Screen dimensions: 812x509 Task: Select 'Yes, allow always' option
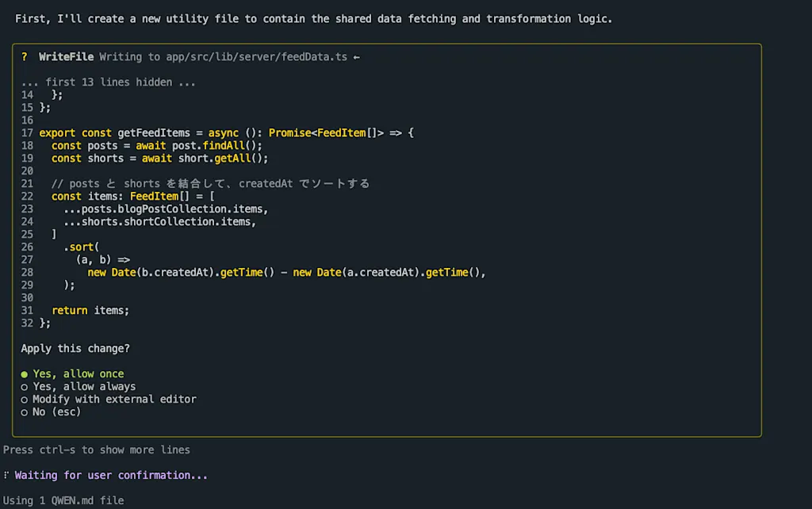[x=79, y=387]
